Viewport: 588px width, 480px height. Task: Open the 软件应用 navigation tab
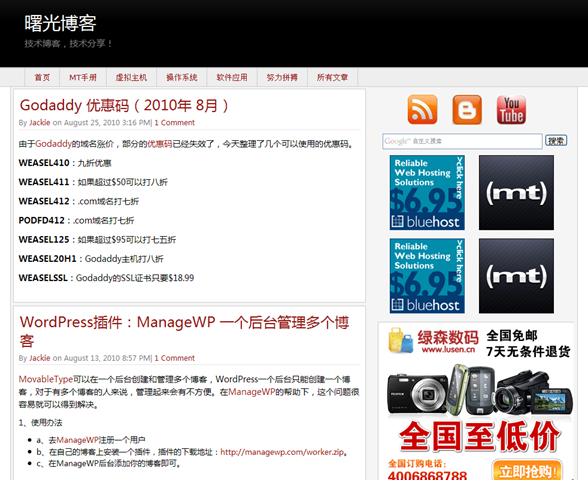click(232, 77)
